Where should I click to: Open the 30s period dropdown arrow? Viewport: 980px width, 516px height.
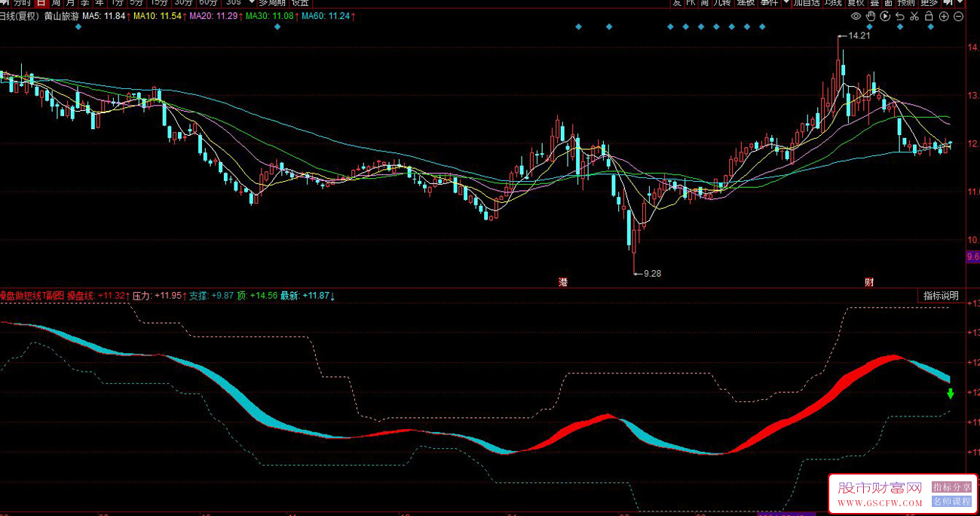[x=252, y=3]
